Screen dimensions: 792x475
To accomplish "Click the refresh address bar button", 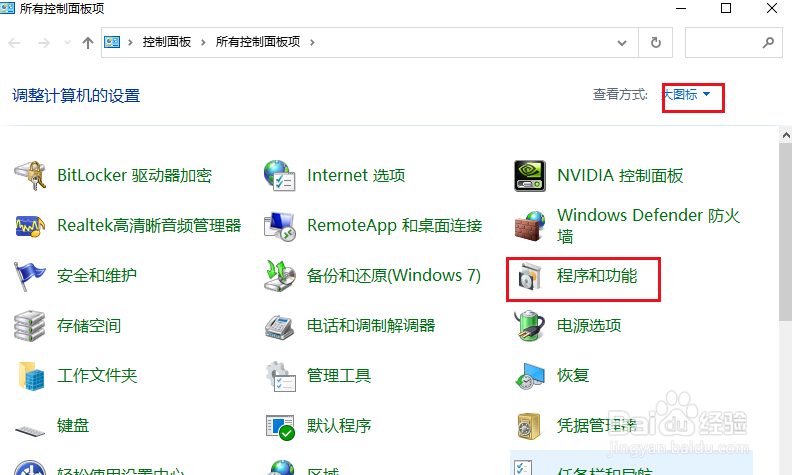I will point(656,42).
